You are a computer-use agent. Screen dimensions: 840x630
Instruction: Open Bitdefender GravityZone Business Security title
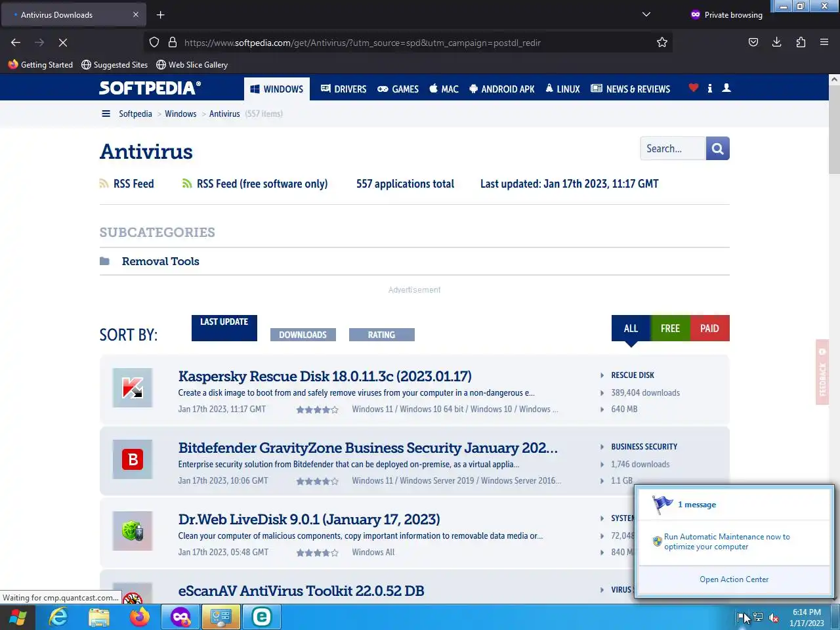[x=368, y=448]
